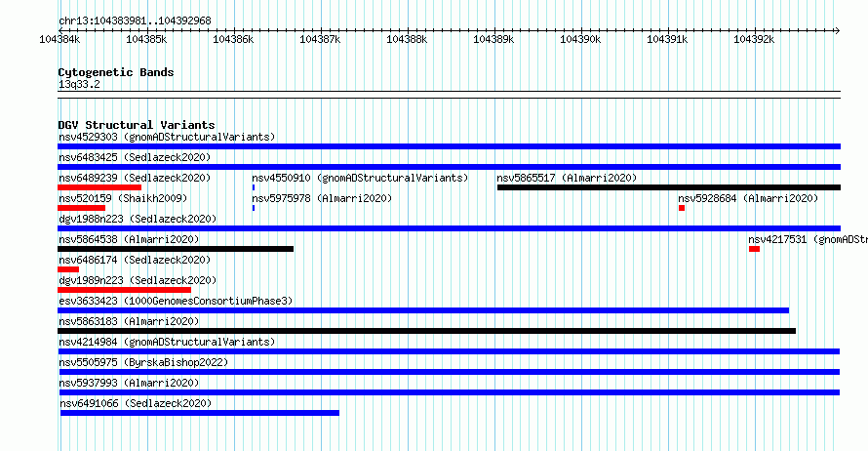Click the nsv520159 (Shaikh2009) label
Image resolution: width=868 pixels, height=451 pixels.
coord(123,198)
